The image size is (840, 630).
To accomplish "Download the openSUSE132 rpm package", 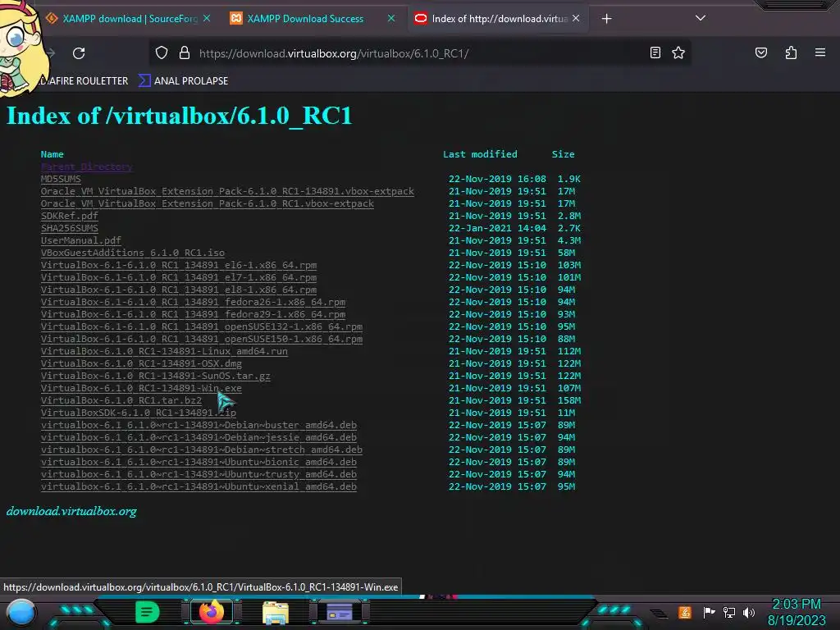I will point(202,326).
